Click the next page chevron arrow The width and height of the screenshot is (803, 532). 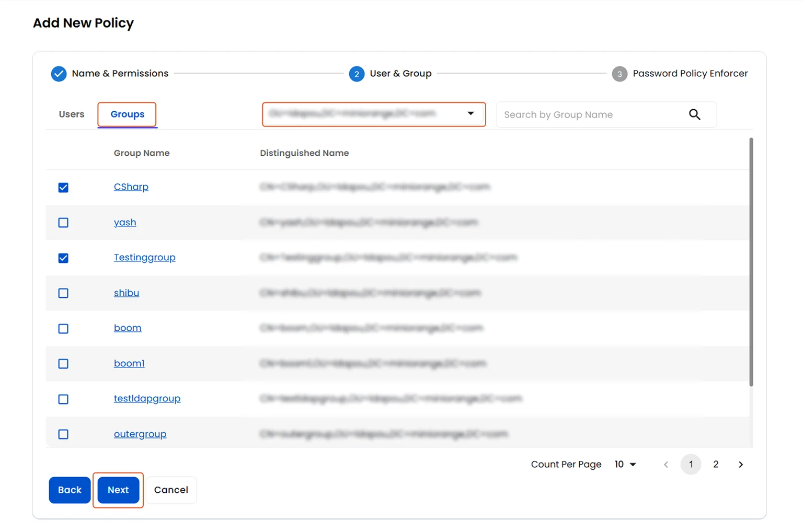coord(740,464)
